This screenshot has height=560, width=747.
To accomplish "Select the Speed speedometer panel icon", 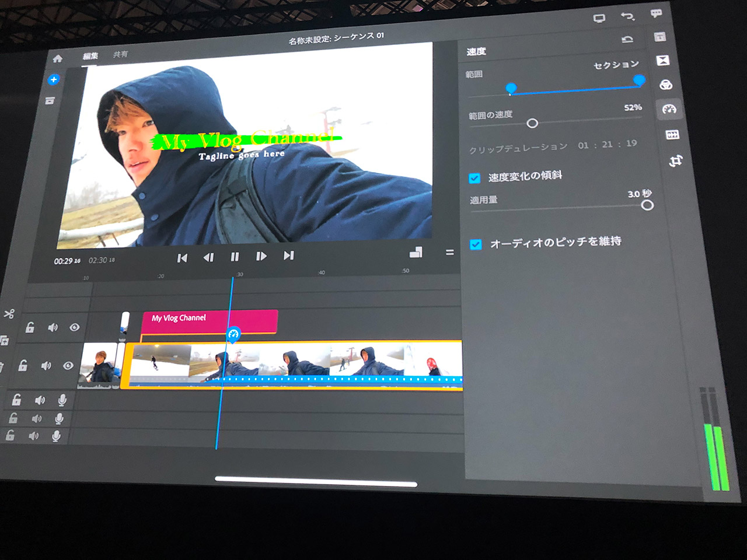I will click(x=669, y=109).
